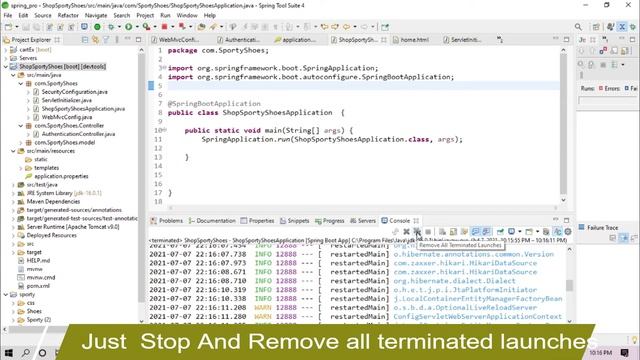This screenshot has width=640, height=360.
Task: Collapse the com.SportyShoes package
Action: 20,83
